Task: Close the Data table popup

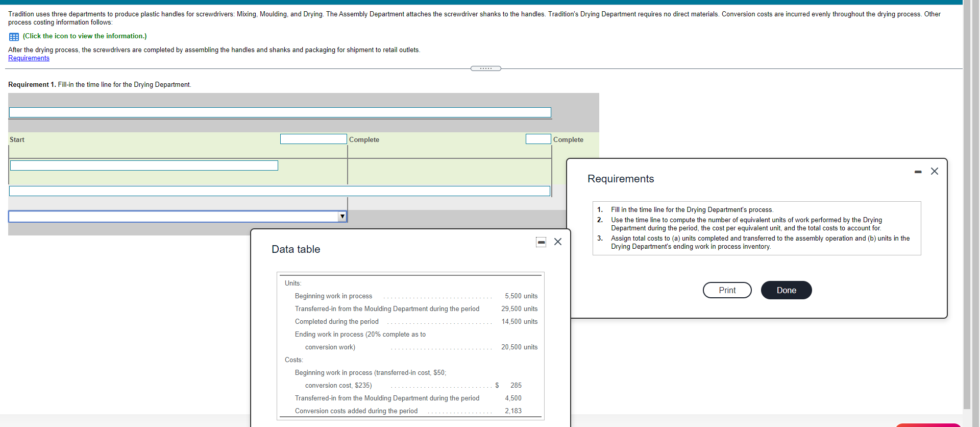Action: click(558, 242)
